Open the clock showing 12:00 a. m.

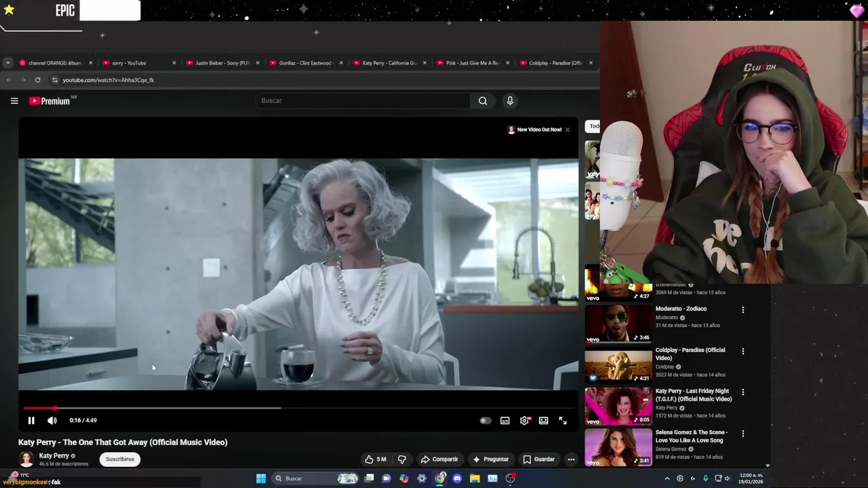coord(751,479)
